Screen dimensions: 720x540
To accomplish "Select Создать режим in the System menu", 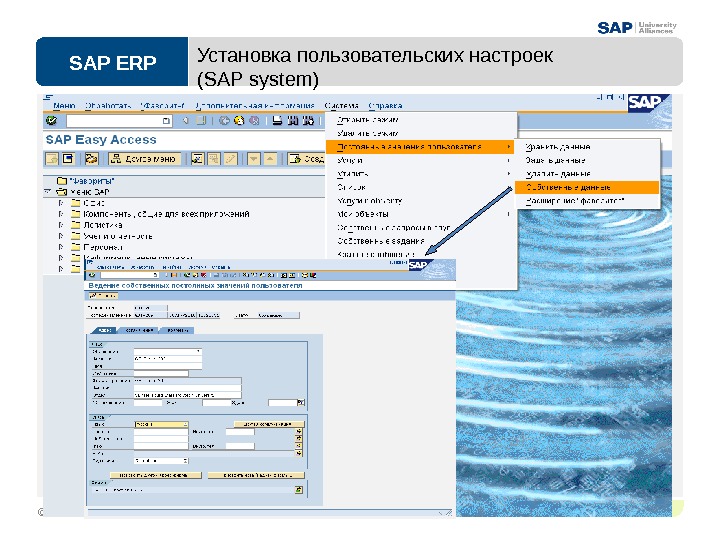I will 367,120.
